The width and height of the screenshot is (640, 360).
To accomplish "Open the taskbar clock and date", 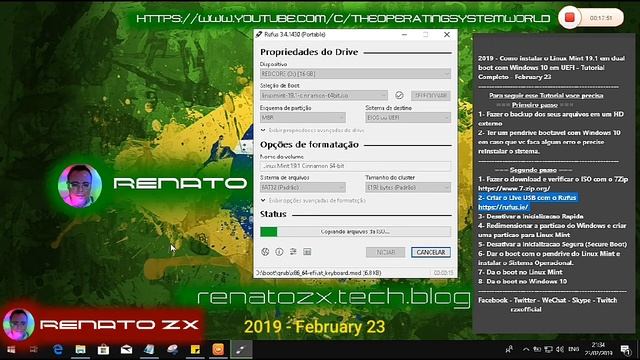I will 598,349.
